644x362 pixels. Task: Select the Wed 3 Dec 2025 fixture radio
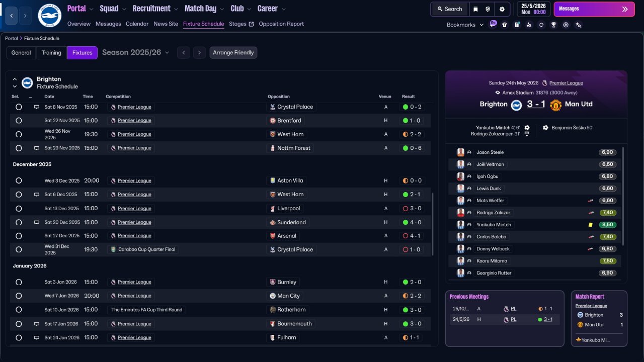(19, 180)
